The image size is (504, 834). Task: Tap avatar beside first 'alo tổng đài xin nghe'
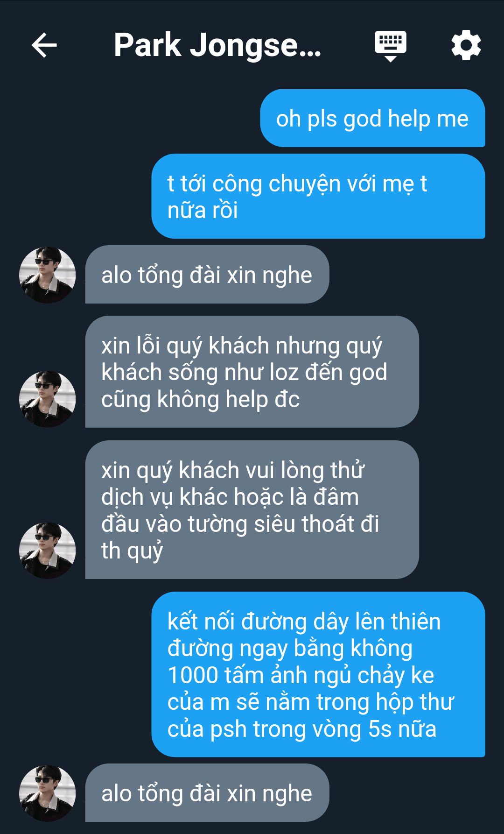(x=47, y=275)
